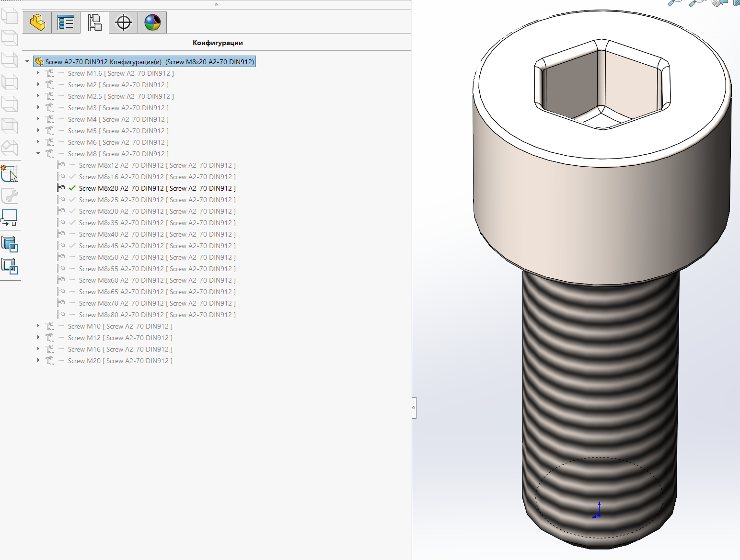Collapse the Screw M8 configuration group
740x560 pixels.
38,154
